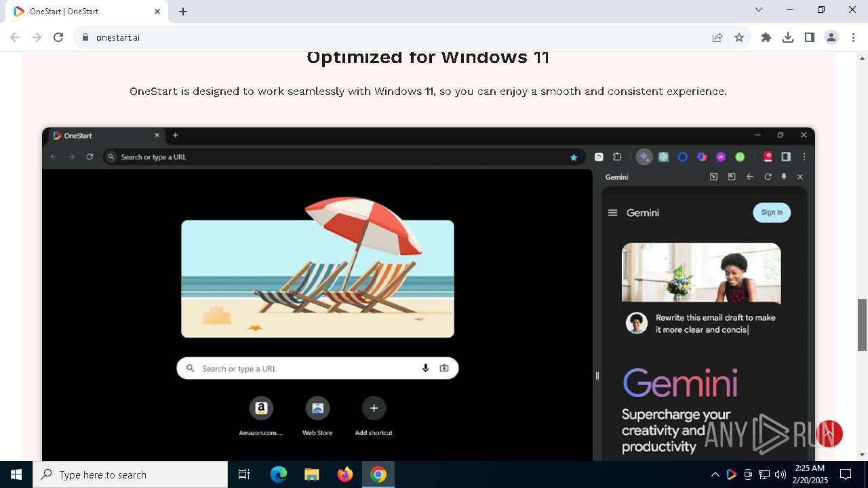Image resolution: width=868 pixels, height=488 pixels.
Task: Toggle Chrome's side panel button
Action: (x=810, y=37)
